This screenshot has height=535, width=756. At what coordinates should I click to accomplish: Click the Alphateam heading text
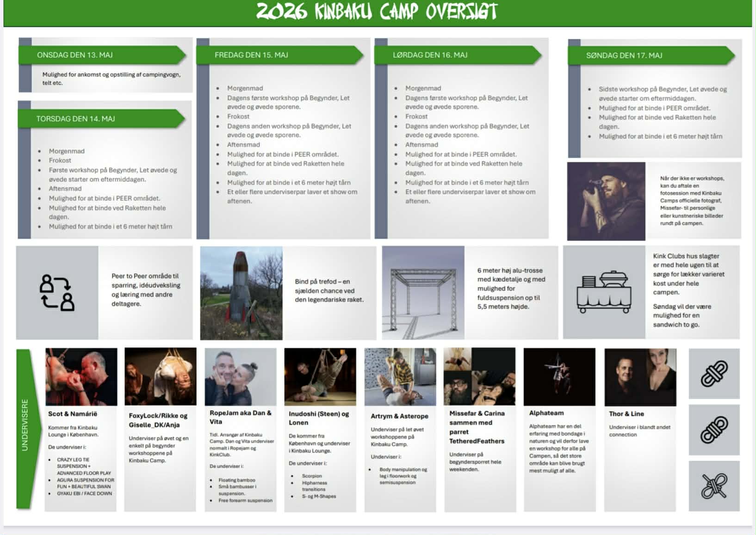(x=546, y=413)
